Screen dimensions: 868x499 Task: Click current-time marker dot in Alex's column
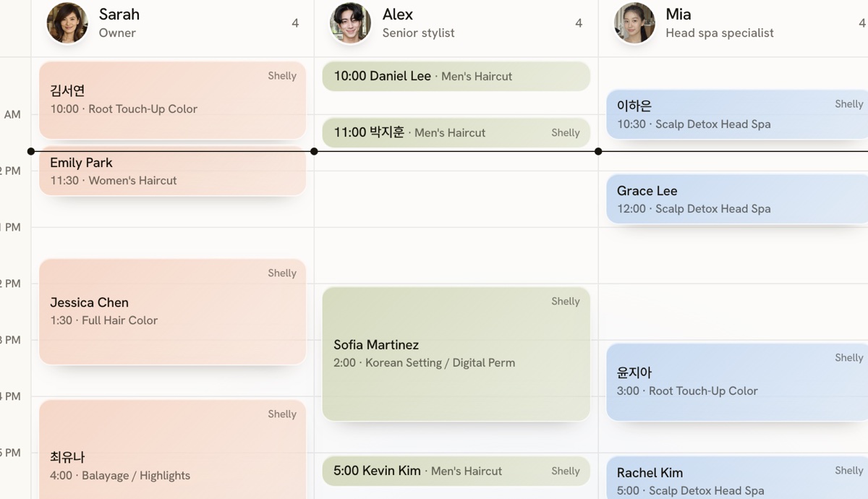click(x=314, y=151)
